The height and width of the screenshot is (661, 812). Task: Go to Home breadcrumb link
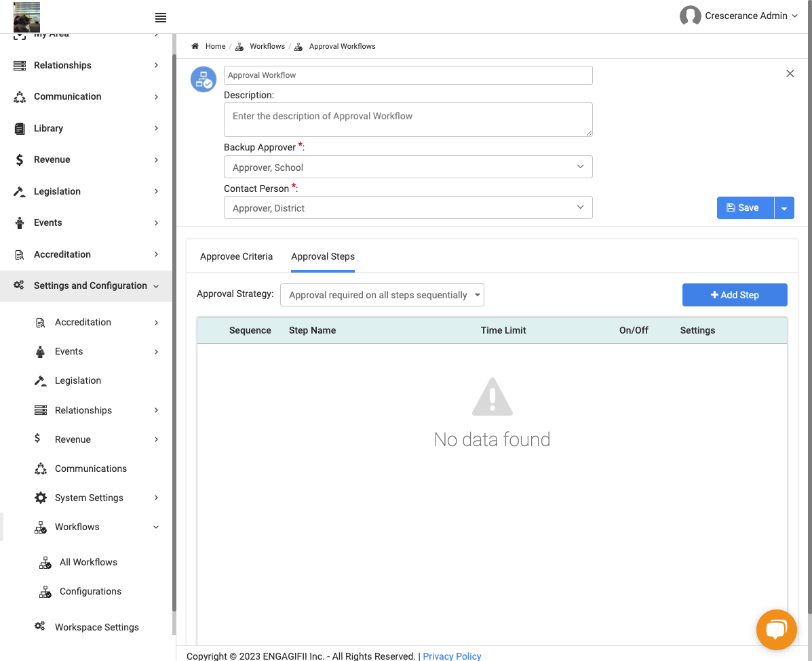(x=216, y=46)
